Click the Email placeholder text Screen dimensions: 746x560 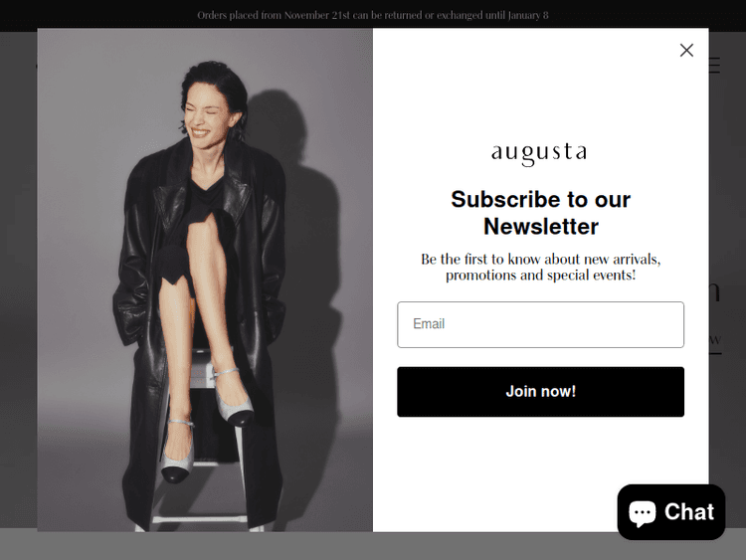429,324
